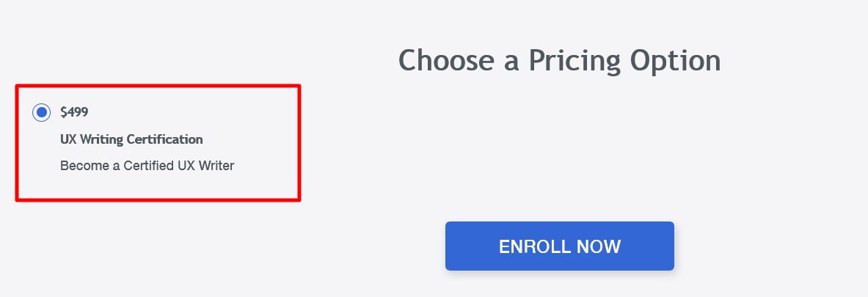The height and width of the screenshot is (297, 868).
Task: Click the word Certified in the plan description
Action: click(x=145, y=166)
